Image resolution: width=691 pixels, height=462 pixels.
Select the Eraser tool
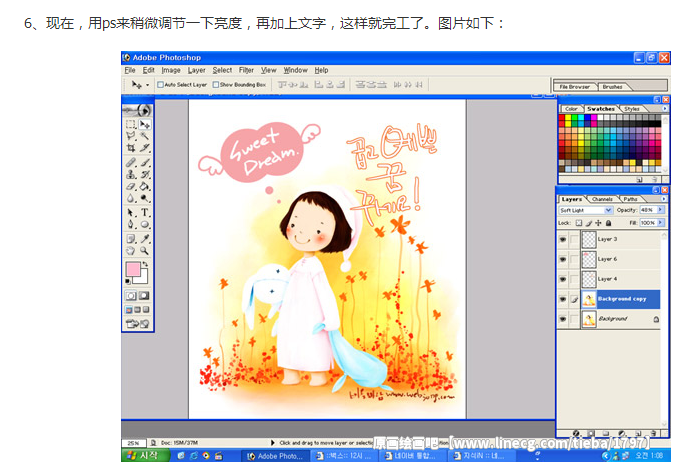click(131, 186)
